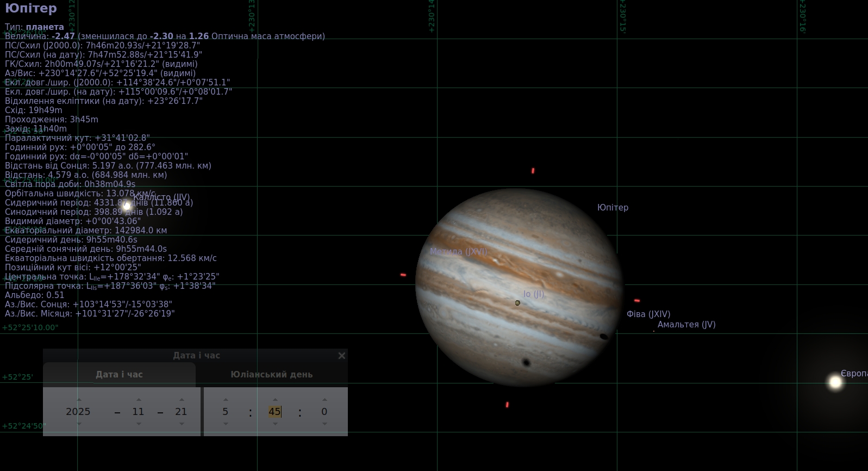Decrease the month value with down arrow
Screen dimensions: 868x471
tap(139, 424)
